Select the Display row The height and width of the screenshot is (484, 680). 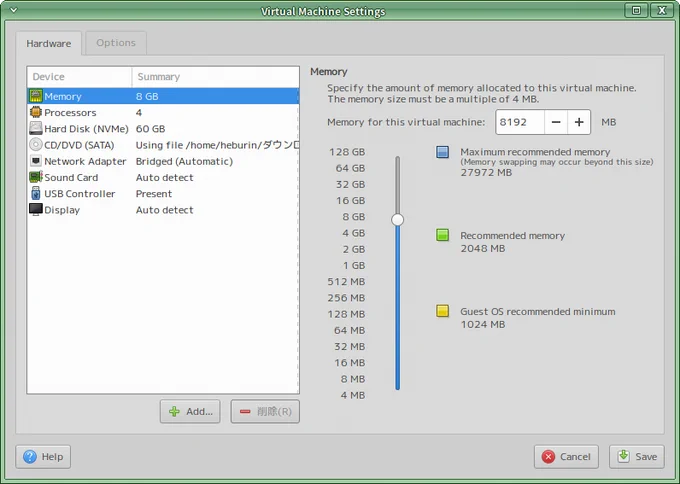click(163, 210)
